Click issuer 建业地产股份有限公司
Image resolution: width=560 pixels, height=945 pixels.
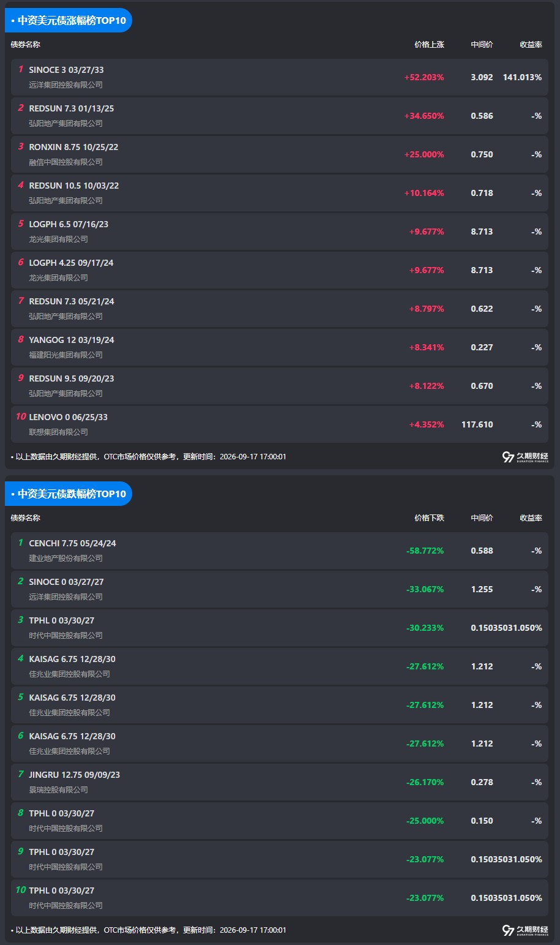pyautogui.click(x=65, y=559)
